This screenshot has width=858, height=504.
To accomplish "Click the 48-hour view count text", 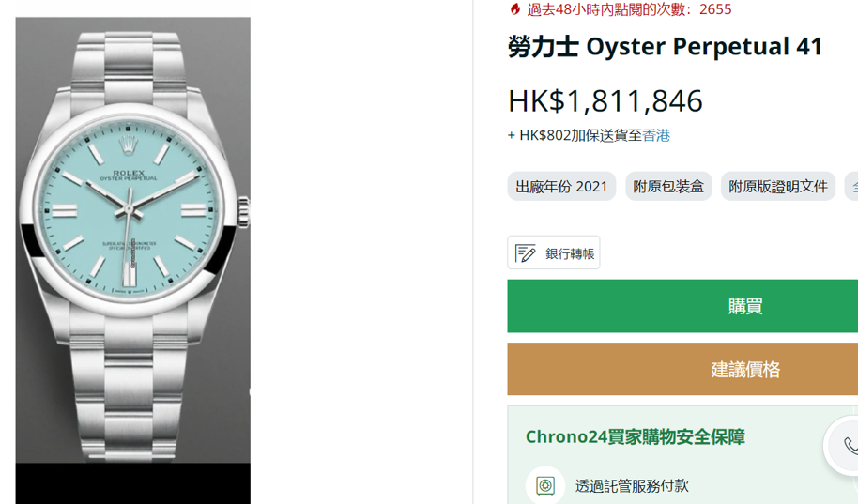I will pos(629,9).
